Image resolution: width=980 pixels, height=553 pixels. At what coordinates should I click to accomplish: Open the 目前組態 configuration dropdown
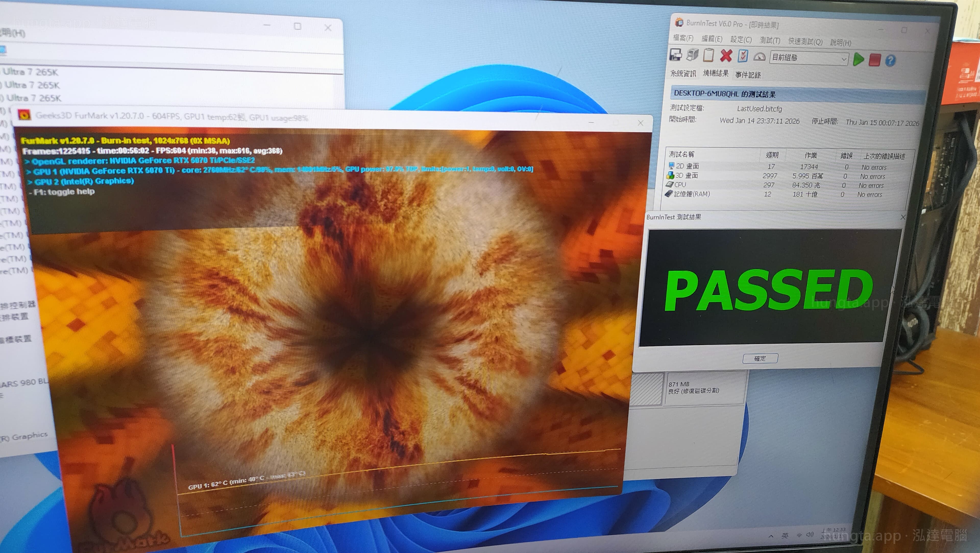809,58
